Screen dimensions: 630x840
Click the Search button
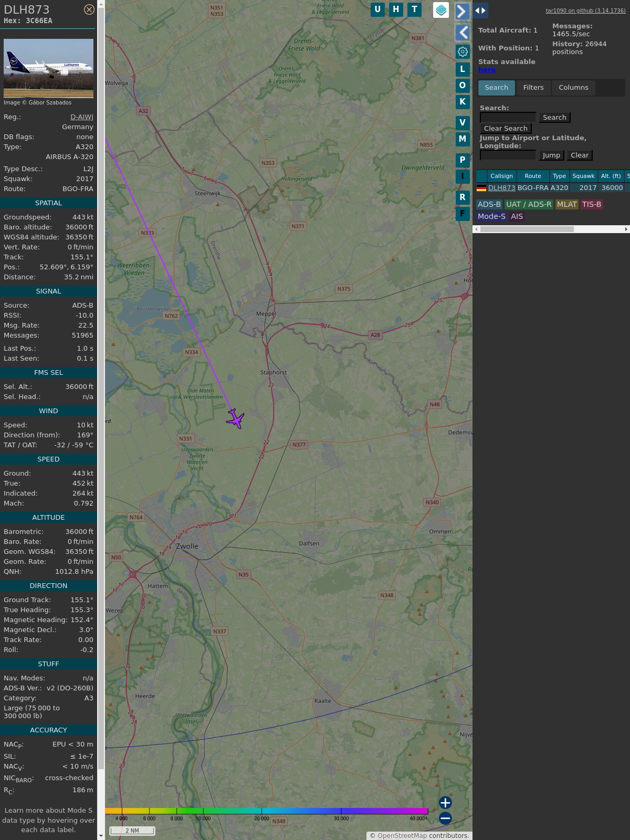(x=555, y=118)
